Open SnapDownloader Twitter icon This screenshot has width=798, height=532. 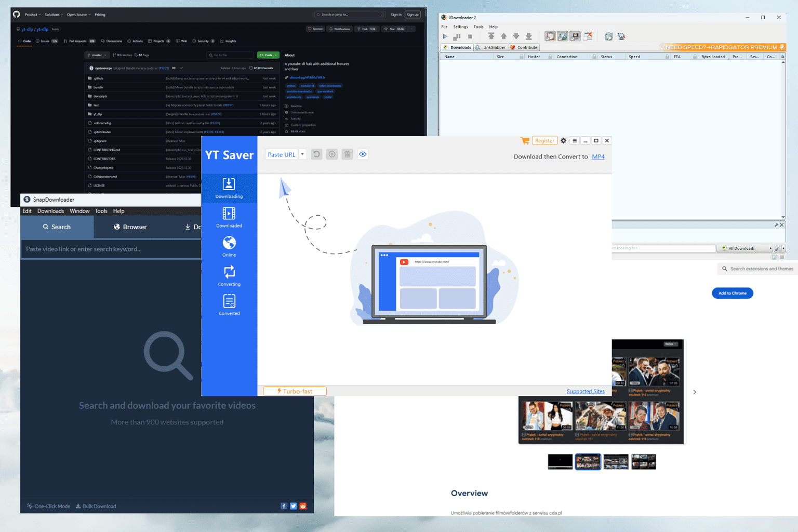294,506
